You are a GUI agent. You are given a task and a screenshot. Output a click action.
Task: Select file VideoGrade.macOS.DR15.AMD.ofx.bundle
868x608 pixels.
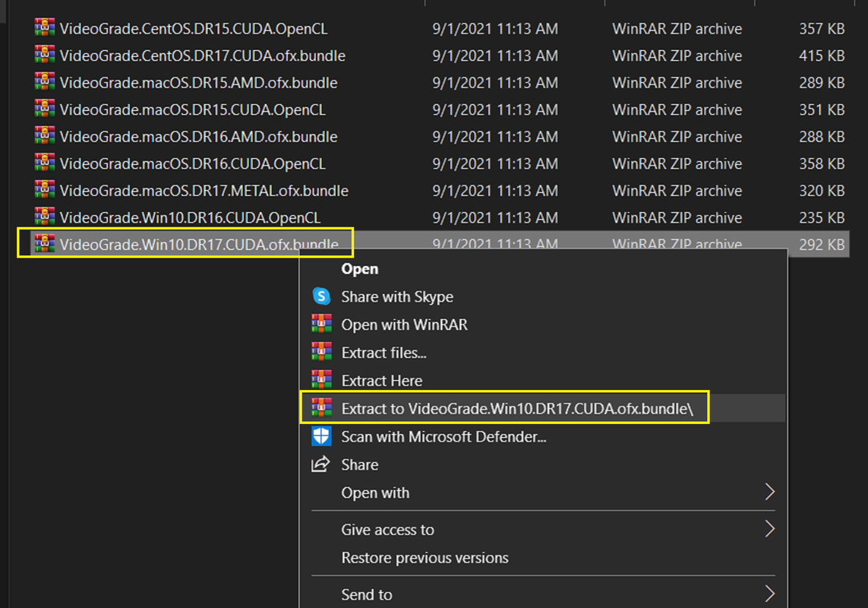click(198, 83)
